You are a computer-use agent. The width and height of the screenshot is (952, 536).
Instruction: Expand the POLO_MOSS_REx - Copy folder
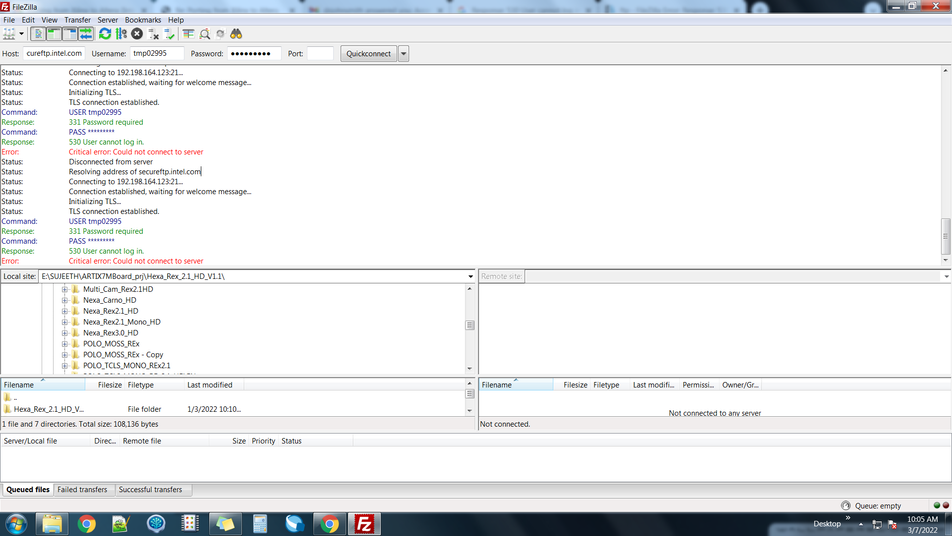pos(65,355)
